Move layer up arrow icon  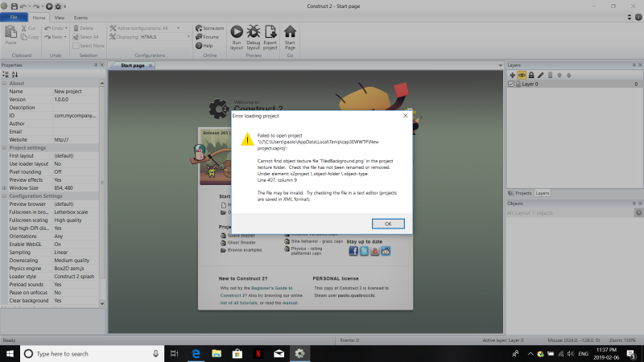point(559,75)
